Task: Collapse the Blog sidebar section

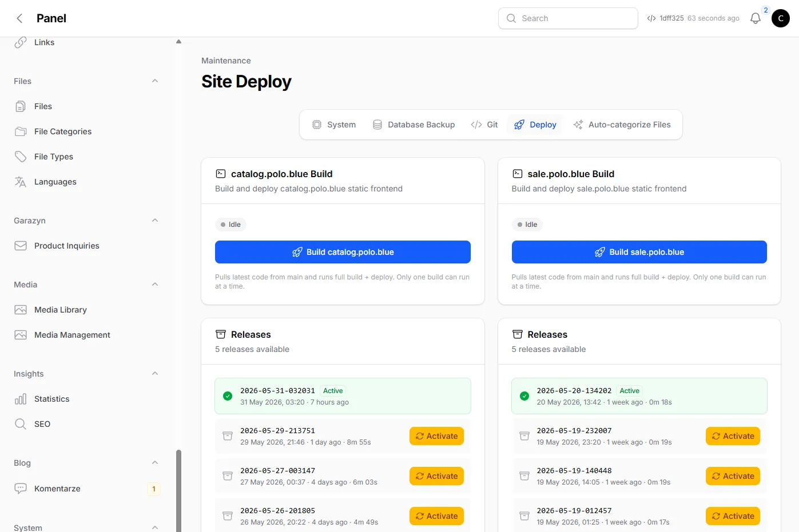Action: click(x=155, y=463)
